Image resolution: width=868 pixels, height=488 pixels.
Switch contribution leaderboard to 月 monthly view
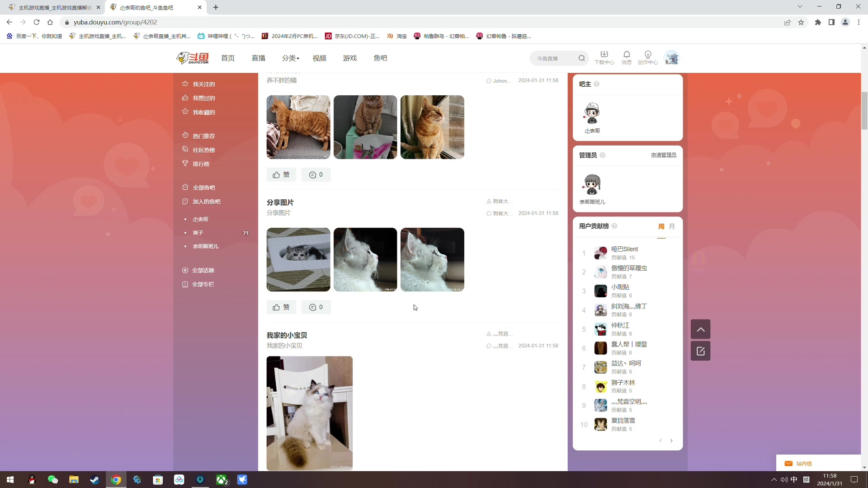[x=672, y=226]
